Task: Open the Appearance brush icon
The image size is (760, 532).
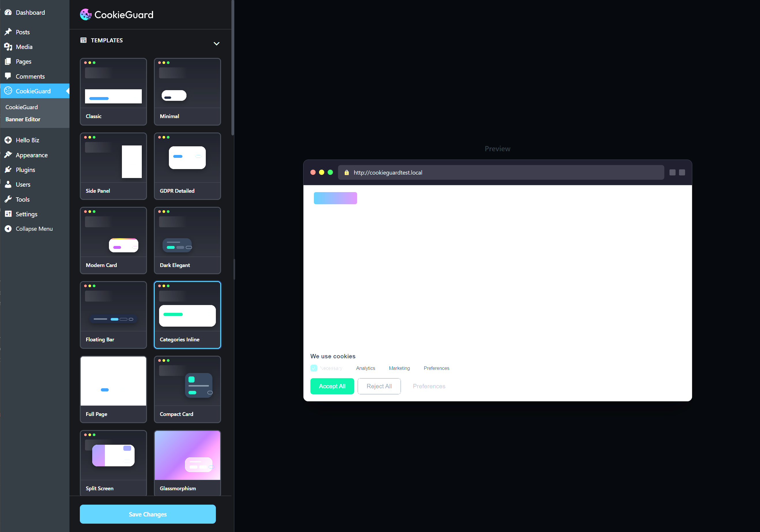Action: tap(8, 155)
